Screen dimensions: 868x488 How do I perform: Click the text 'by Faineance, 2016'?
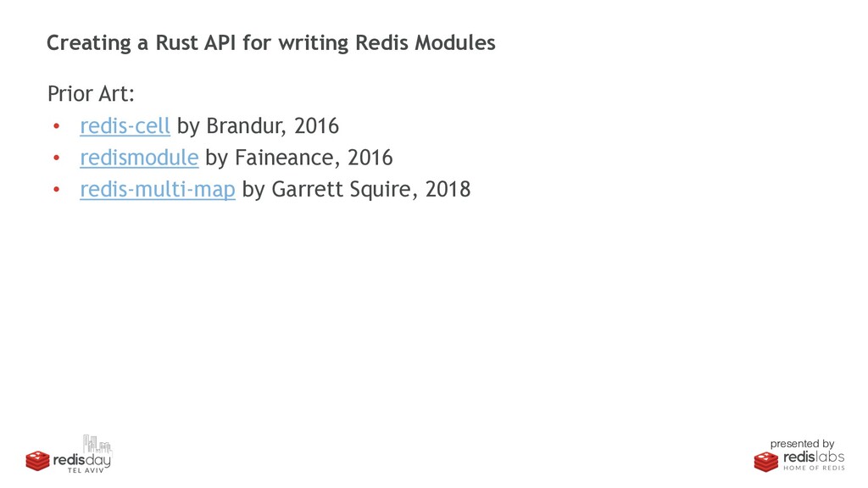pyautogui.click(x=299, y=158)
